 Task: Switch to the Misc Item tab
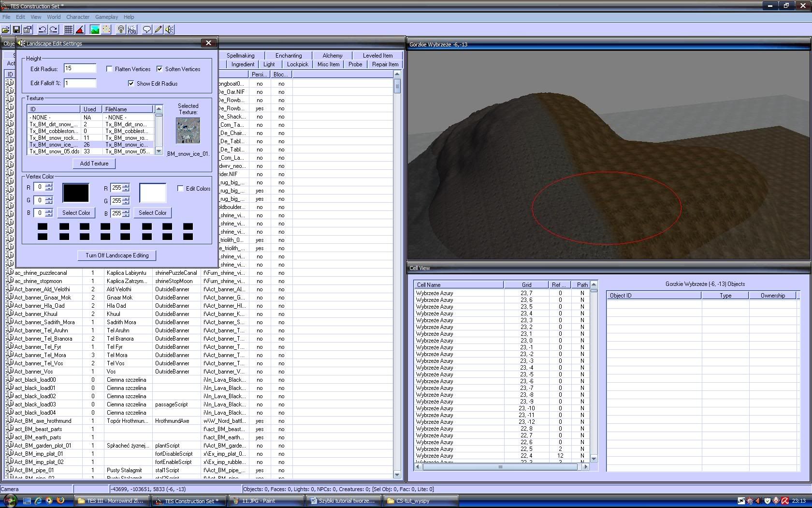point(329,64)
